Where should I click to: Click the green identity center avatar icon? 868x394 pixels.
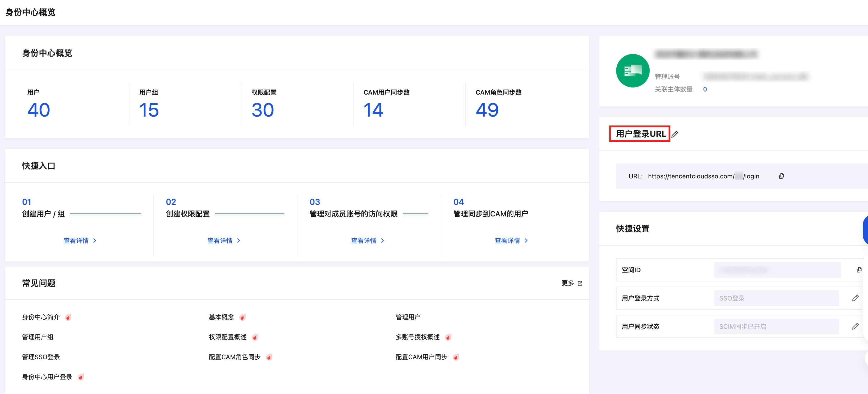[632, 71]
